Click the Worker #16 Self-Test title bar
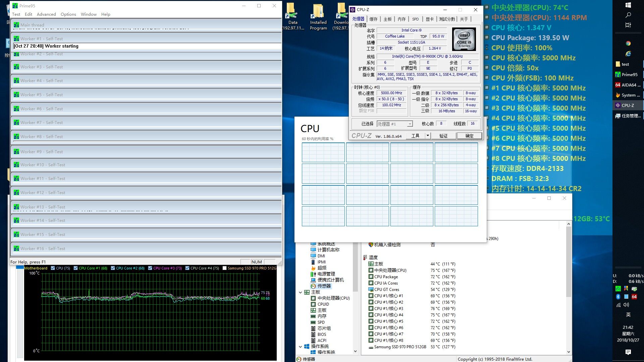The width and height of the screenshot is (644, 362). click(x=146, y=249)
